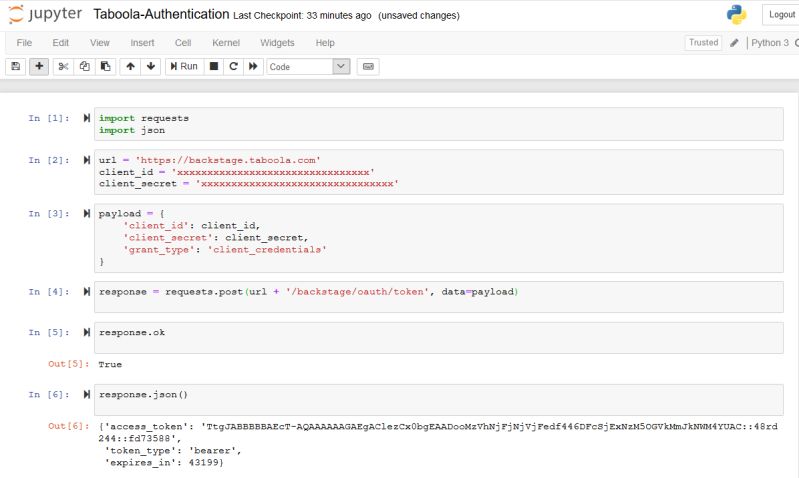Run cell In [3] using its run icon

(x=87, y=214)
